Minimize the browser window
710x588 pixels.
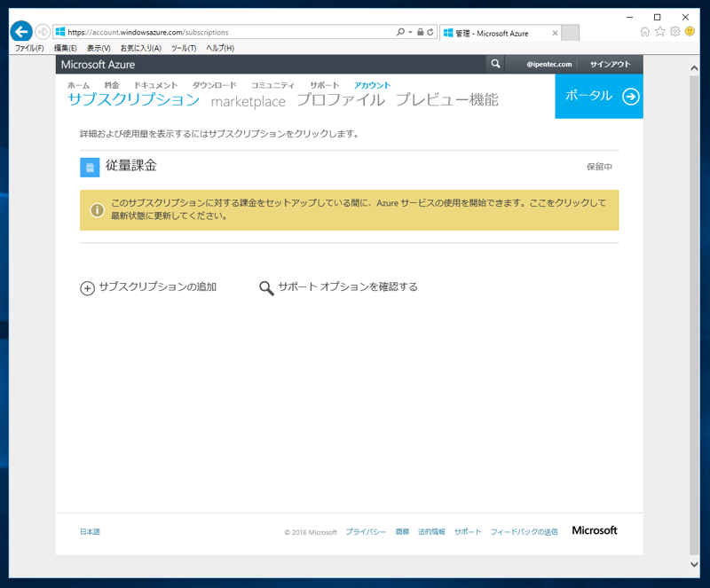629,17
